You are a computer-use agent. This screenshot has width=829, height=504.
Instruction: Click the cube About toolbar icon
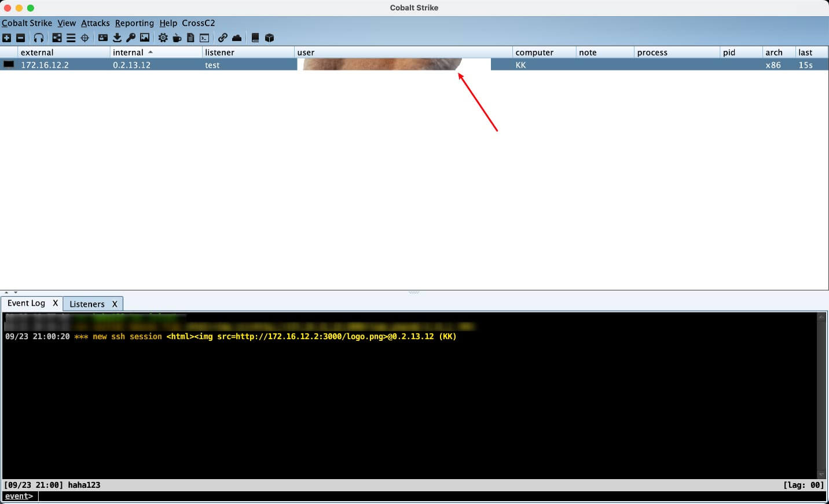pyautogui.click(x=269, y=38)
